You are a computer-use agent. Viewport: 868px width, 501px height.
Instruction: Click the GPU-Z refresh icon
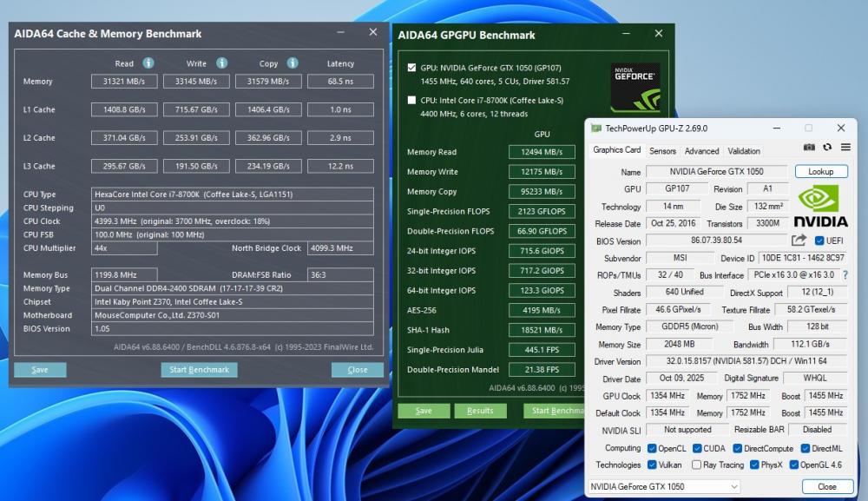click(827, 148)
